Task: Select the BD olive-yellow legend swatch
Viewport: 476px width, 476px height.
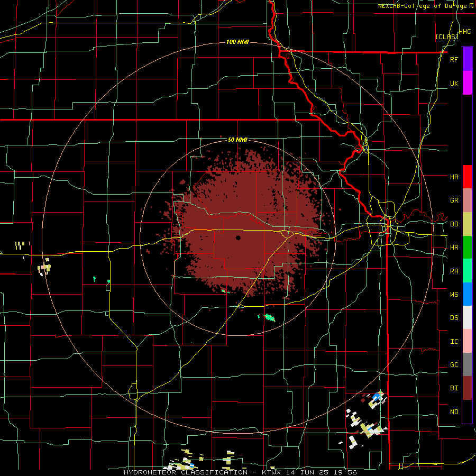Action: pos(467,224)
